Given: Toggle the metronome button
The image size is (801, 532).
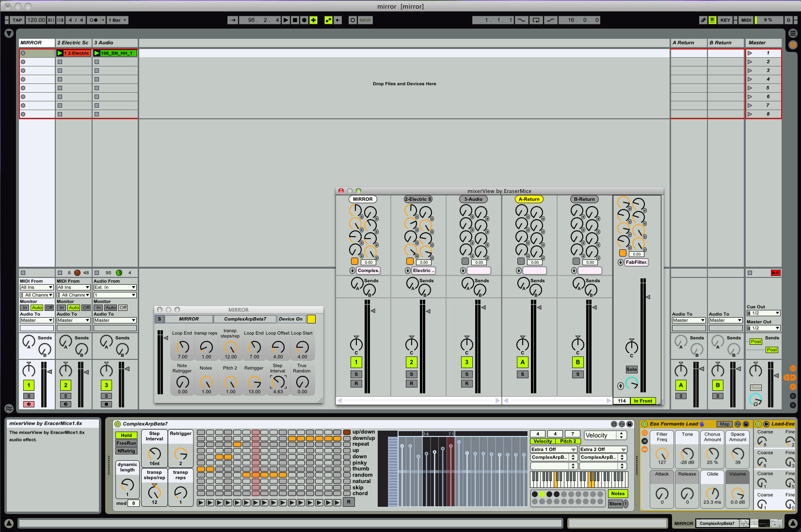Looking at the screenshot, I should tap(94, 20).
